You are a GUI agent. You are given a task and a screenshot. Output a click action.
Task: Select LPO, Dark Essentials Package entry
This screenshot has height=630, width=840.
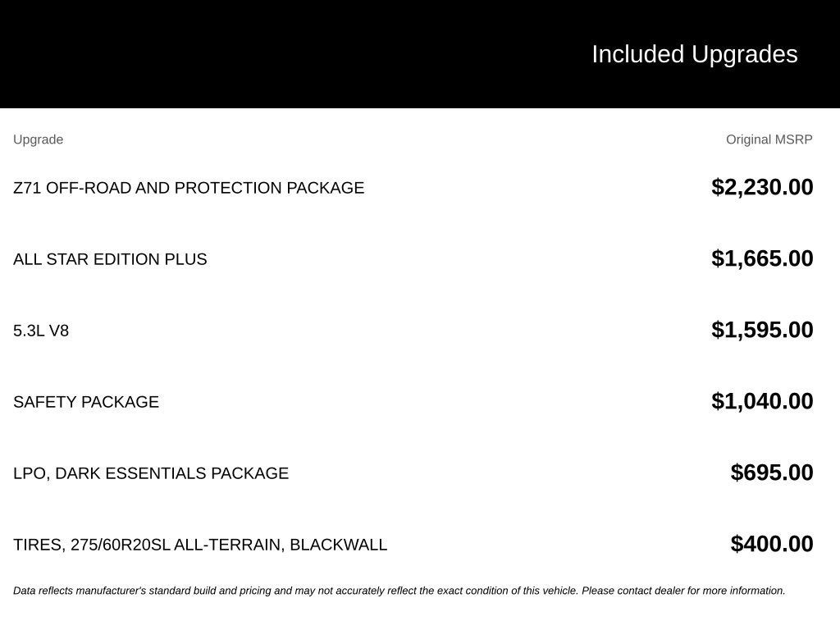(x=151, y=473)
